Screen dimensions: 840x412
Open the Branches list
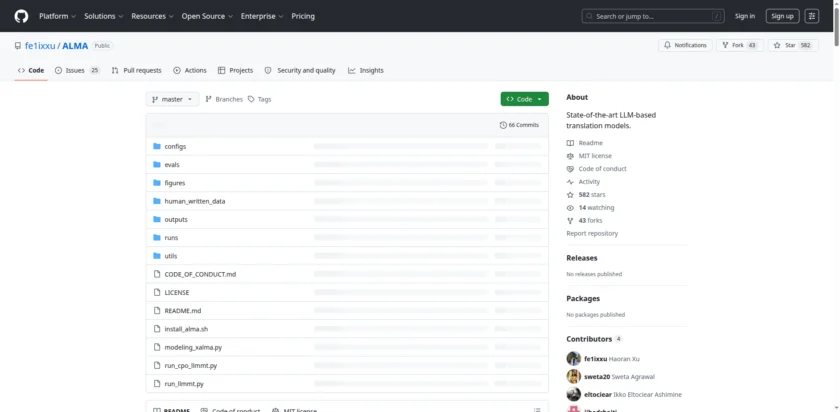[x=224, y=99]
